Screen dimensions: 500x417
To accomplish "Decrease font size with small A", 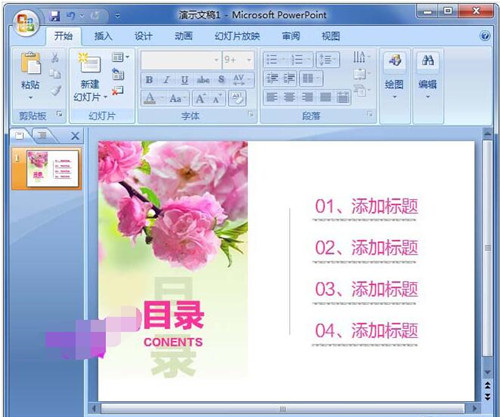I will (x=217, y=98).
